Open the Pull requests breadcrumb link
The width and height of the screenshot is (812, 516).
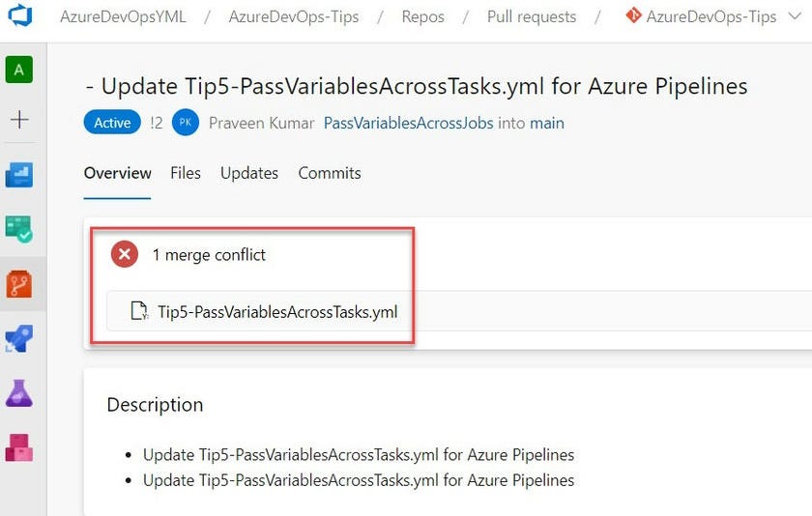[532, 16]
